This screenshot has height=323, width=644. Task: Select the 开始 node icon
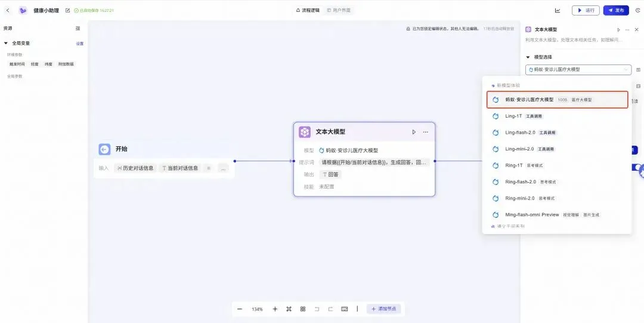[x=105, y=149]
